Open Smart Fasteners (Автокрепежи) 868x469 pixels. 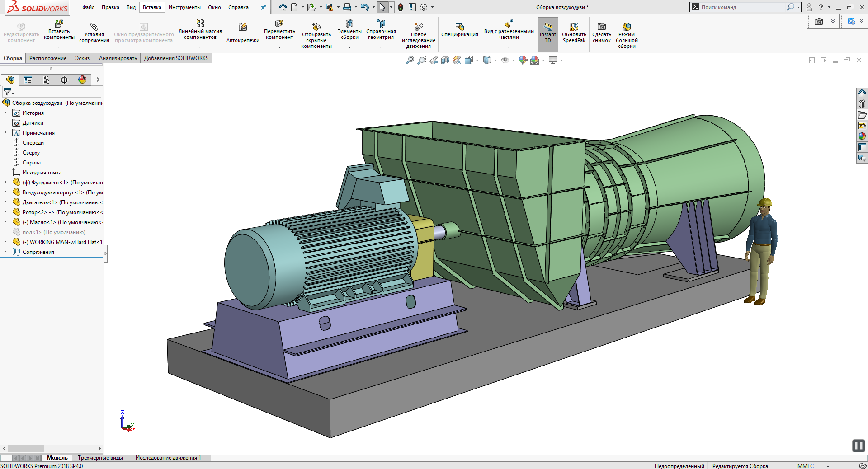point(243,33)
